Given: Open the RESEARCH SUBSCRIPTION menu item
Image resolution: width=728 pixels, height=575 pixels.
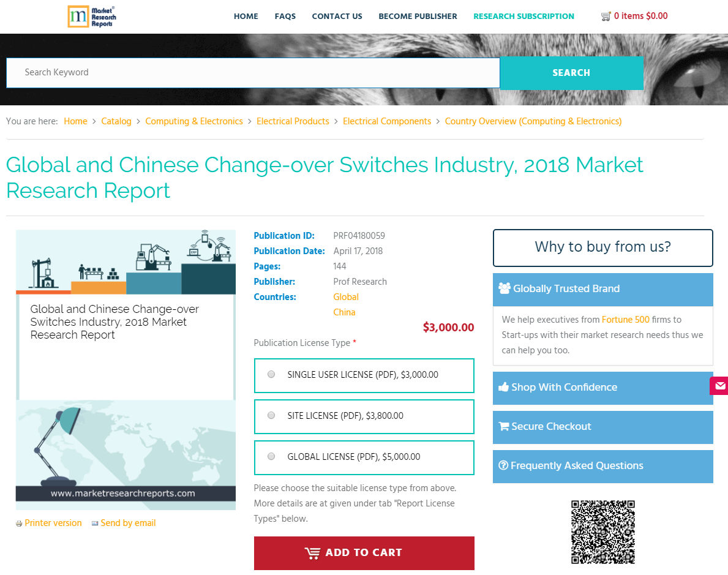Looking at the screenshot, I should 523,17.
